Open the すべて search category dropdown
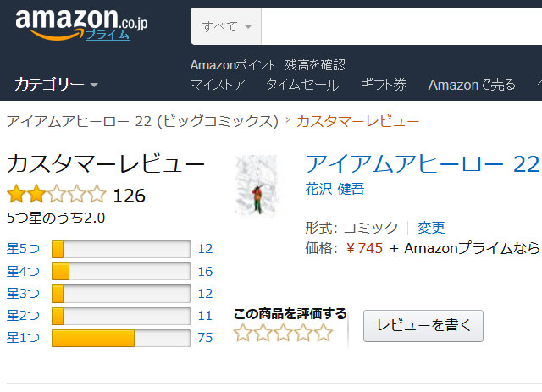Image resolution: width=542 pixels, height=392 pixels. [226, 26]
